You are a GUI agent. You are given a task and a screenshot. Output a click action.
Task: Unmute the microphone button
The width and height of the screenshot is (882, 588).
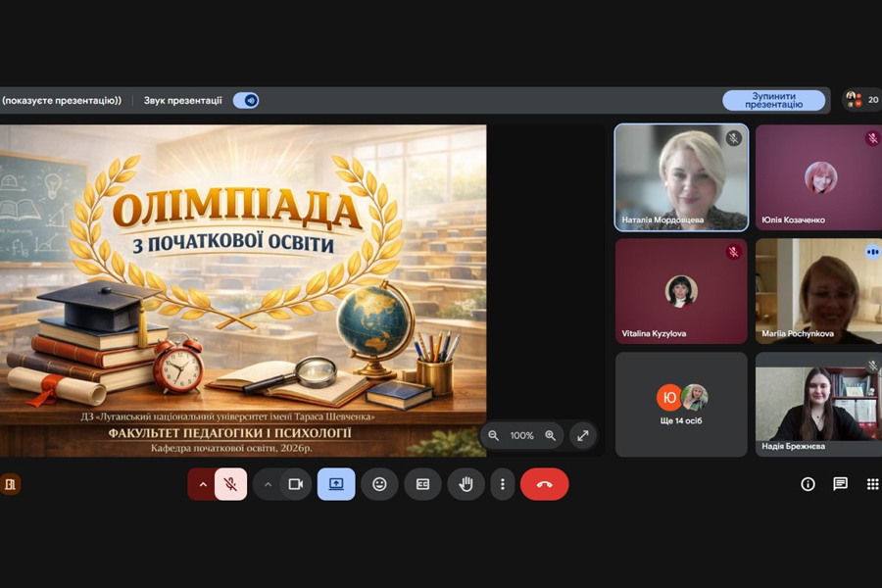click(231, 484)
